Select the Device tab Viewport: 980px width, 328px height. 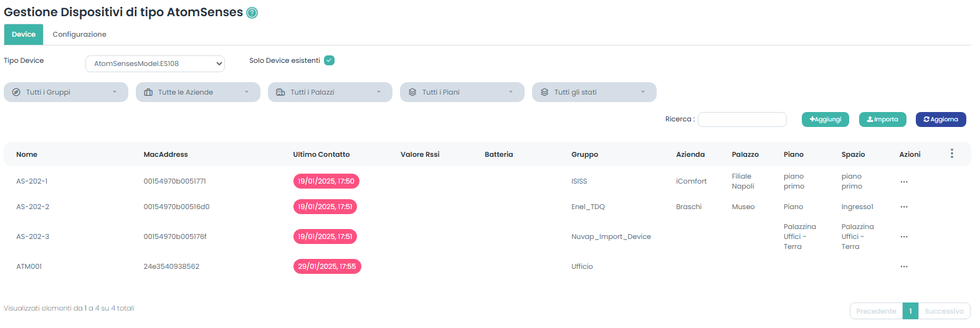(x=24, y=34)
